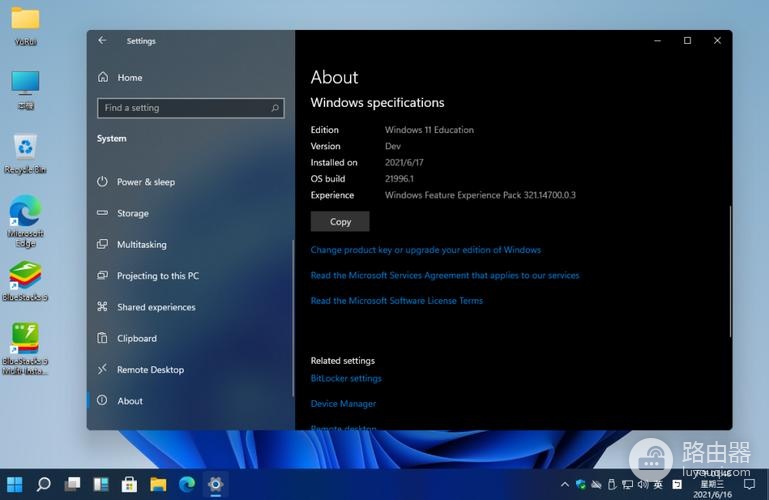Click the Shared experiences icon
Image resolution: width=769 pixels, height=500 pixels.
[102, 307]
